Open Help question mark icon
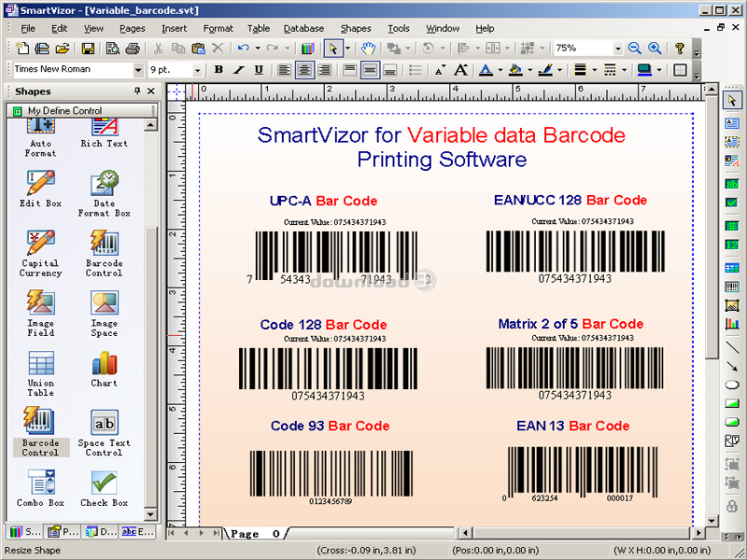The width and height of the screenshot is (747, 560). click(x=680, y=49)
